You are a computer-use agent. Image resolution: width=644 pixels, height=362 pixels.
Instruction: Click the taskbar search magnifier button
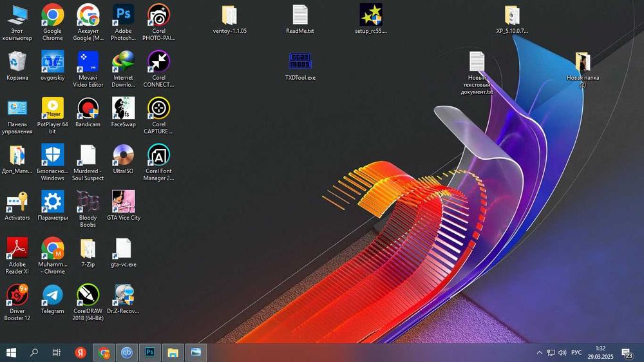tap(34, 353)
